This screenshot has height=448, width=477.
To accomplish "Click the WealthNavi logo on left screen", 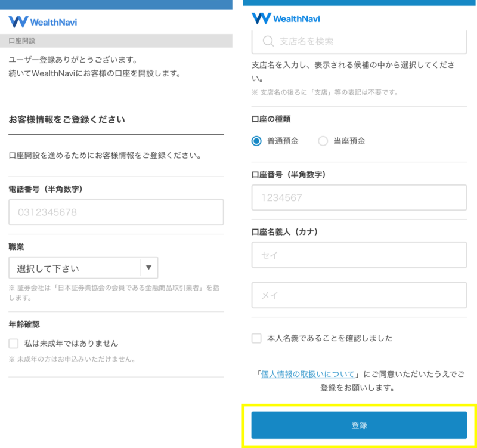I will [x=42, y=22].
